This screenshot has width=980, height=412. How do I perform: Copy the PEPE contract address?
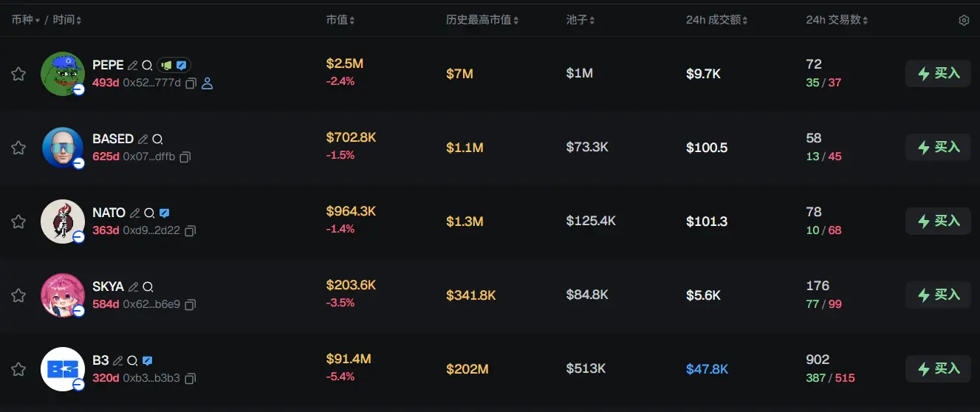[191, 83]
